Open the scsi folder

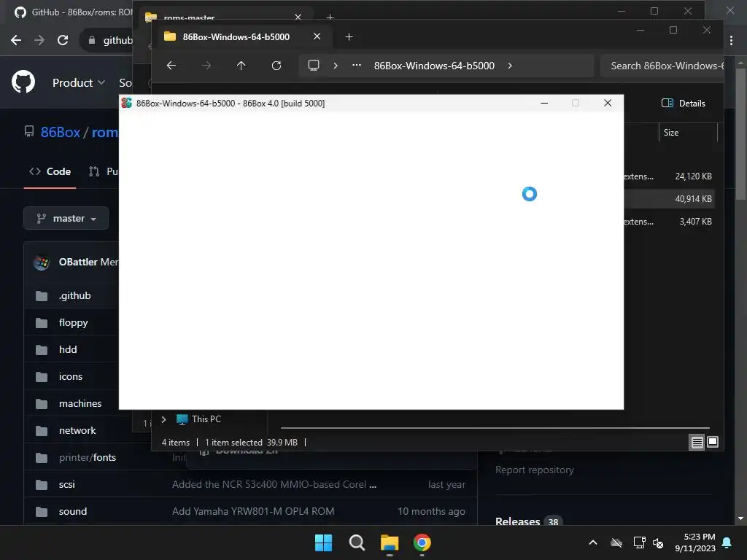coord(66,484)
